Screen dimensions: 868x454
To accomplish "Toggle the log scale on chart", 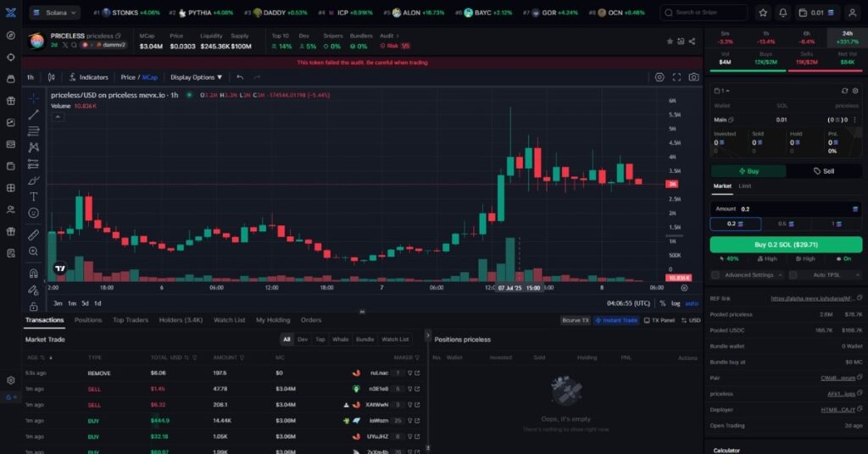I will click(x=676, y=303).
